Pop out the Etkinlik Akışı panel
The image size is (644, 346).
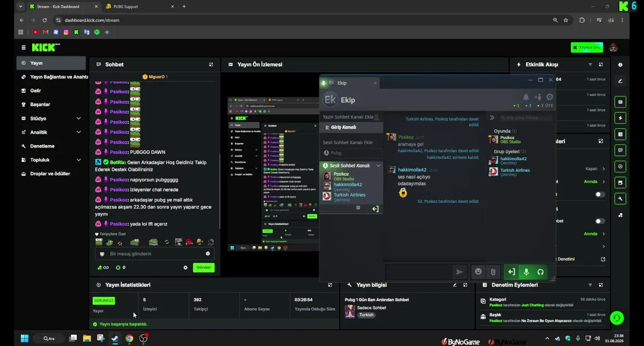click(x=601, y=64)
